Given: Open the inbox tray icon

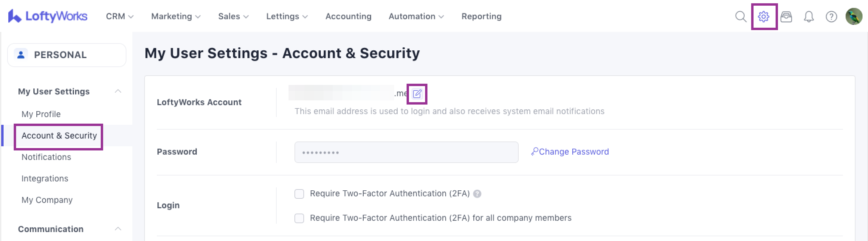Looking at the screenshot, I should click(x=786, y=16).
